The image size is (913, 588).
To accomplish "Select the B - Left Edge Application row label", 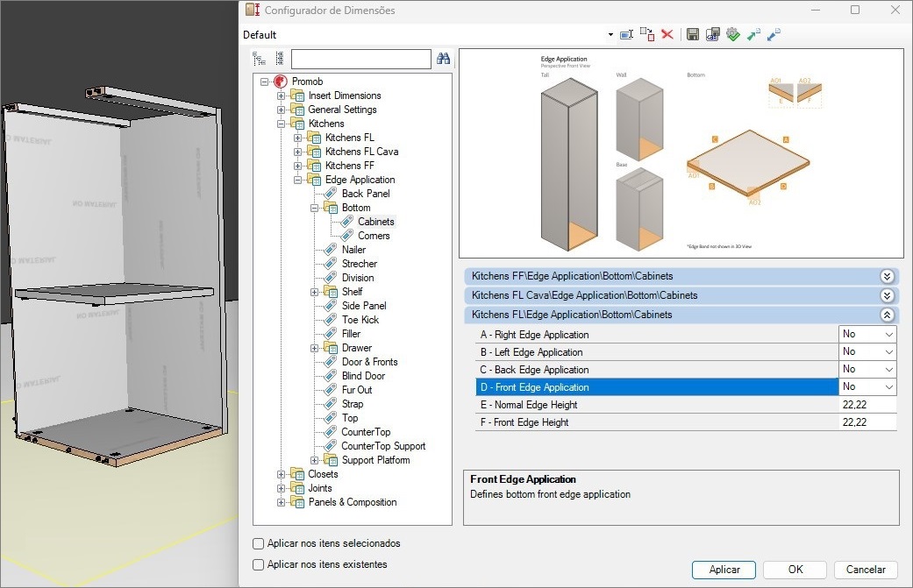I will click(x=531, y=352).
